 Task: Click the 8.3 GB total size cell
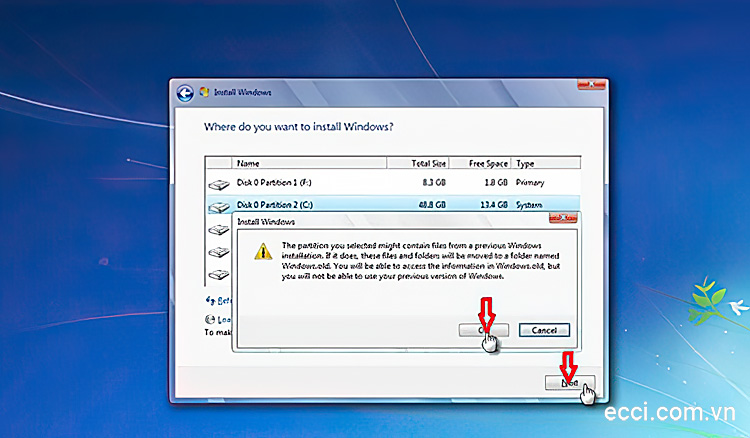click(x=434, y=183)
